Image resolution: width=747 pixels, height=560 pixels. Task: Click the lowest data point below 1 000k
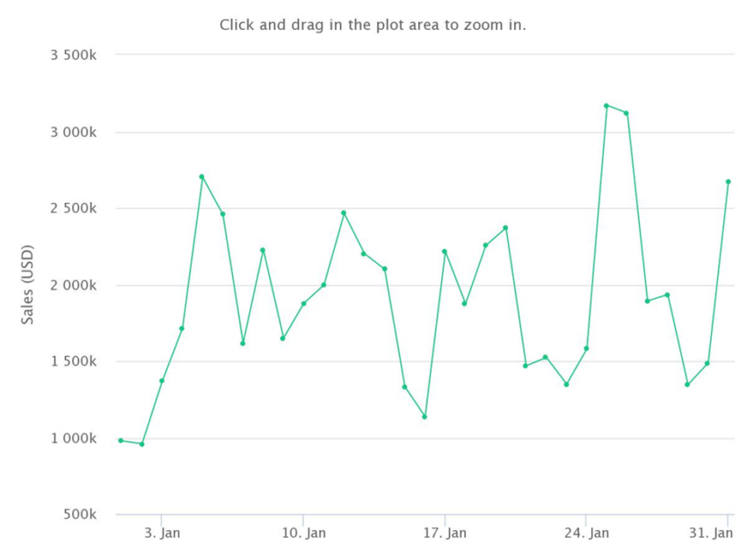point(141,444)
